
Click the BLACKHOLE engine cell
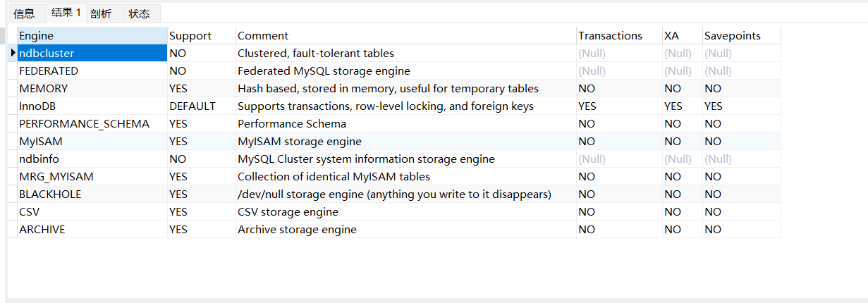[x=92, y=194]
